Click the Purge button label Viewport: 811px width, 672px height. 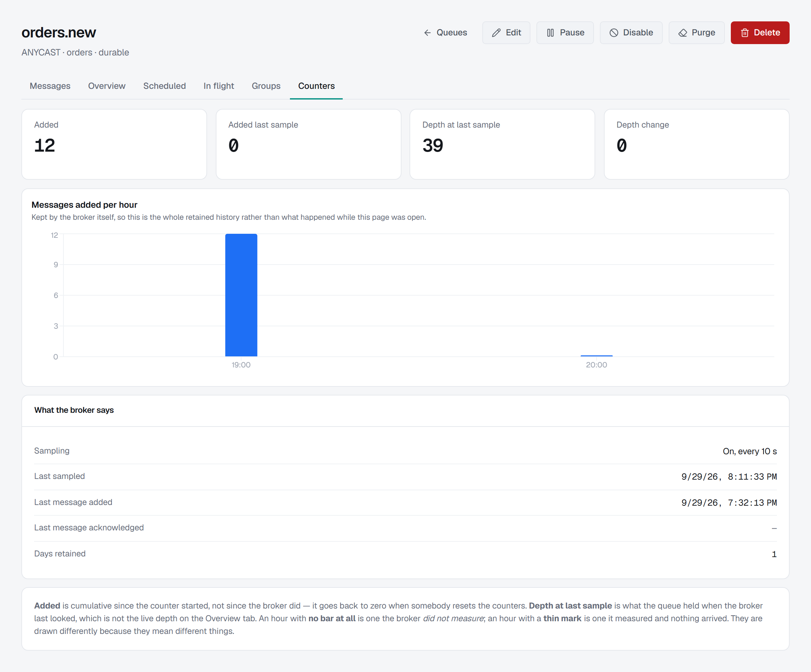[x=703, y=33]
